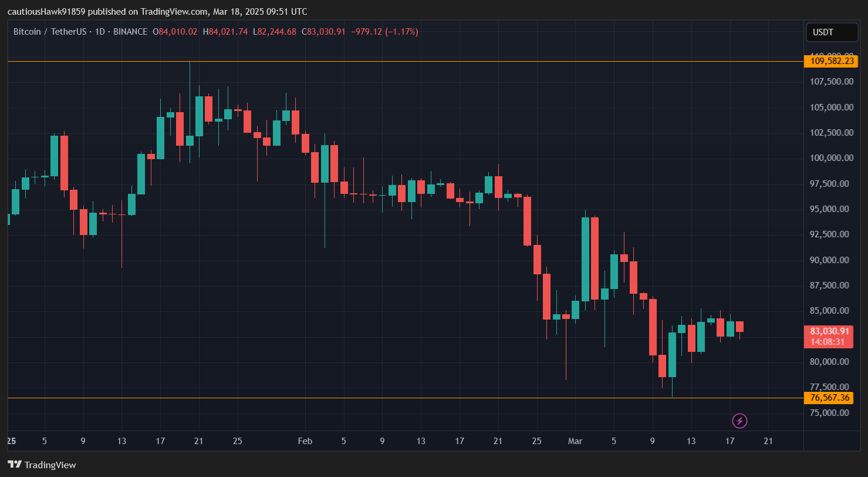Click the Feb label on the time axis
This screenshot has height=477, width=868.
coord(305,441)
